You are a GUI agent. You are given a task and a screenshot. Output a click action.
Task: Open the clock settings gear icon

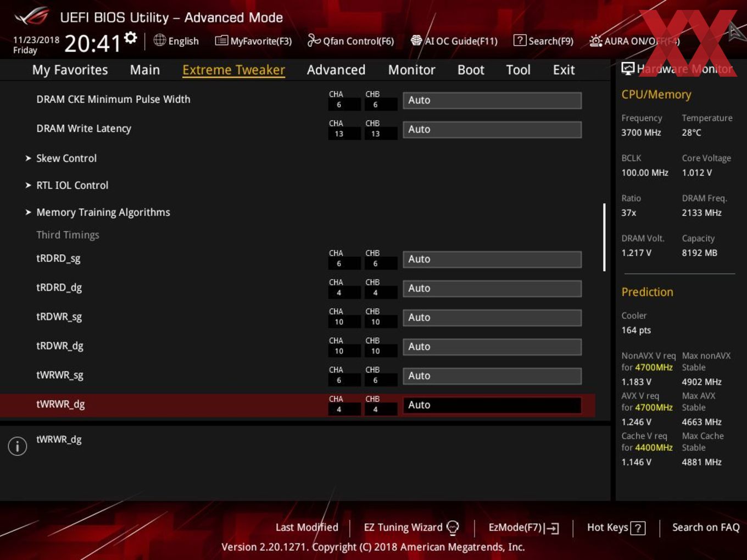tap(131, 37)
